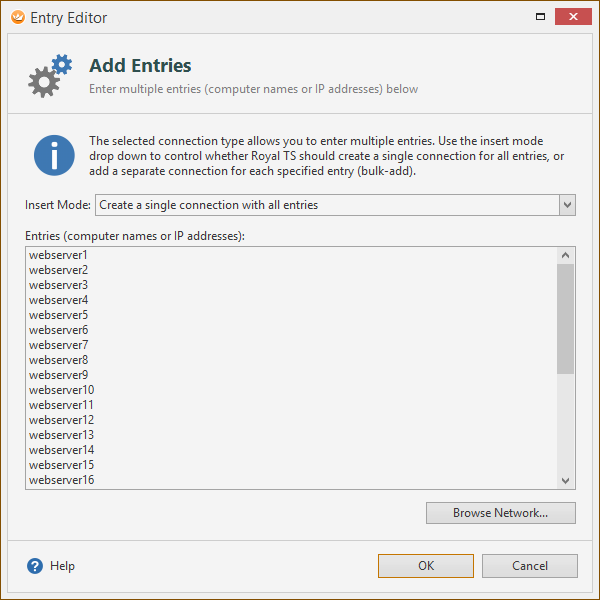Image resolution: width=600 pixels, height=600 pixels.
Task: Close the Entry Editor dialog
Action: tap(573, 16)
